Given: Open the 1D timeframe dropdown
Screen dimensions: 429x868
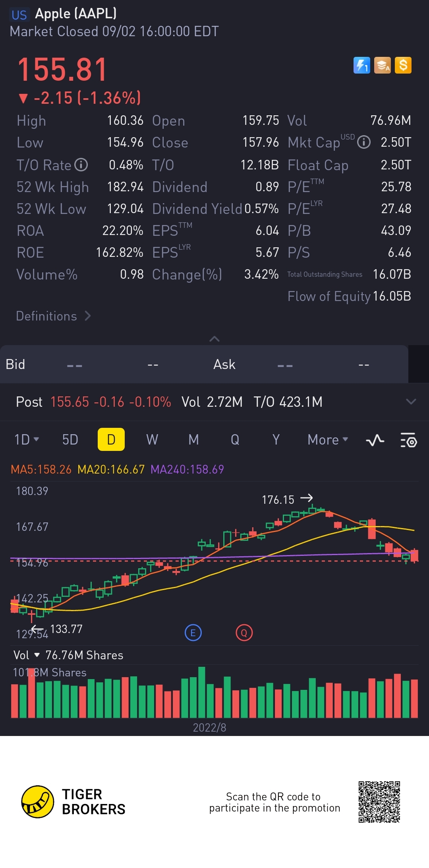Looking at the screenshot, I should (x=27, y=440).
